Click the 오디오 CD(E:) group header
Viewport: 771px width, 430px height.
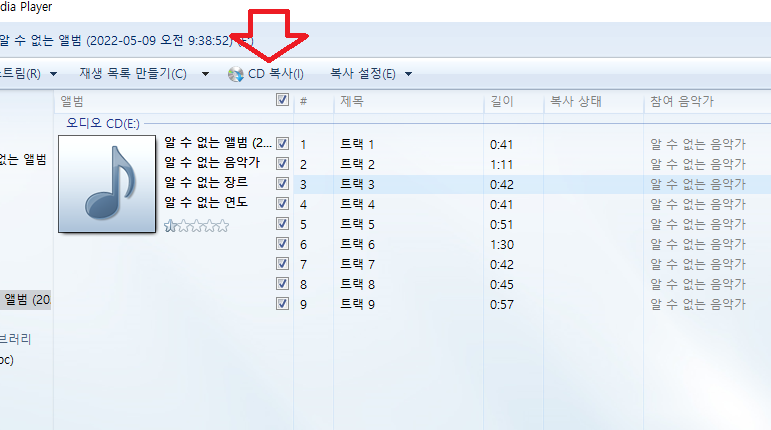coord(103,123)
